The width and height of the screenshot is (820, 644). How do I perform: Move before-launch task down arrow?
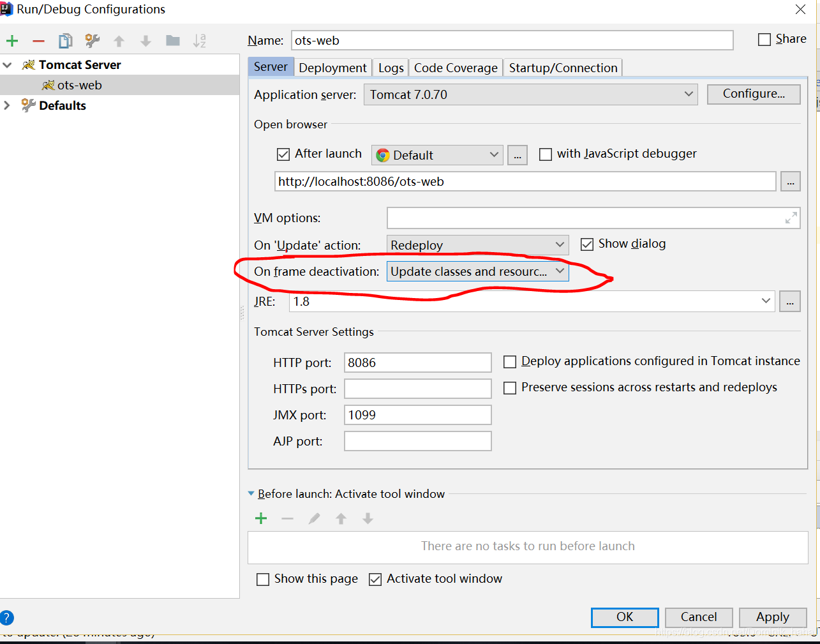tap(368, 518)
